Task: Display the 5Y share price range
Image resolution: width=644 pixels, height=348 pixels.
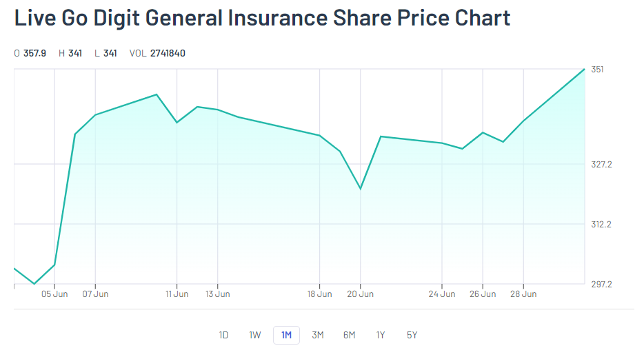Action: point(412,336)
